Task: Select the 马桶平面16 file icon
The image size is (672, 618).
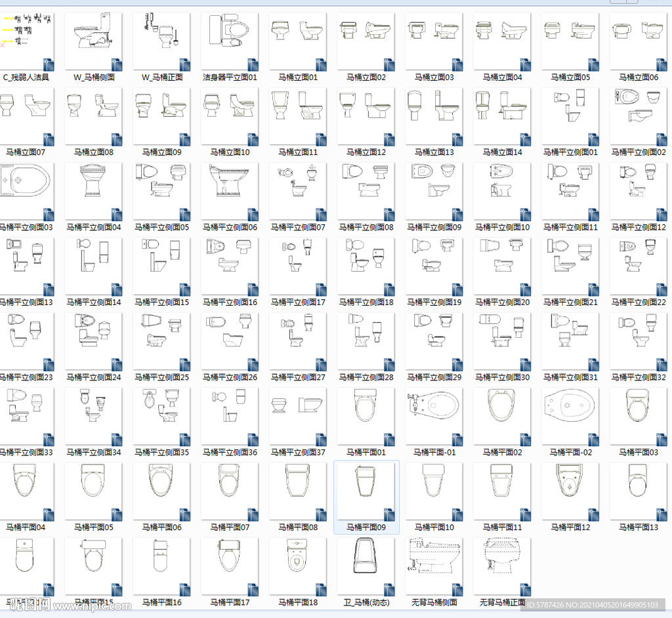Action: (x=162, y=567)
